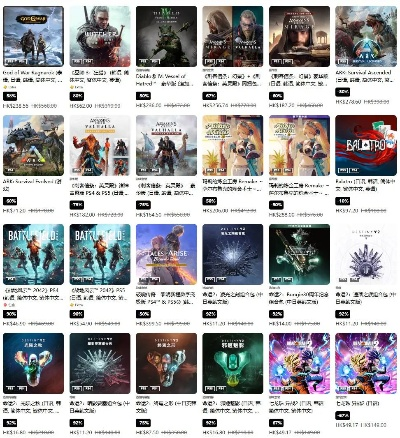400x438 pixels.
Task: Select the Balatro game cover
Action: (366, 145)
